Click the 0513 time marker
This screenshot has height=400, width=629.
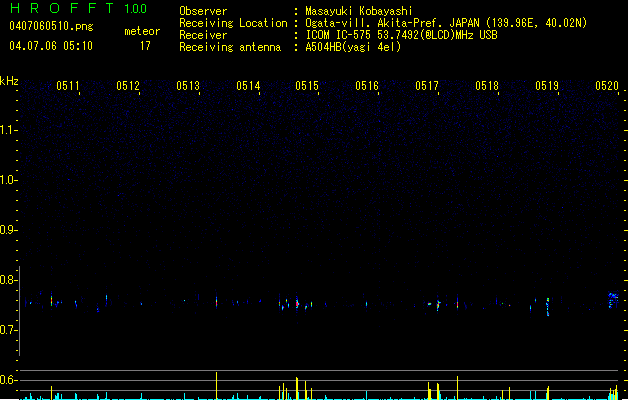188,86
